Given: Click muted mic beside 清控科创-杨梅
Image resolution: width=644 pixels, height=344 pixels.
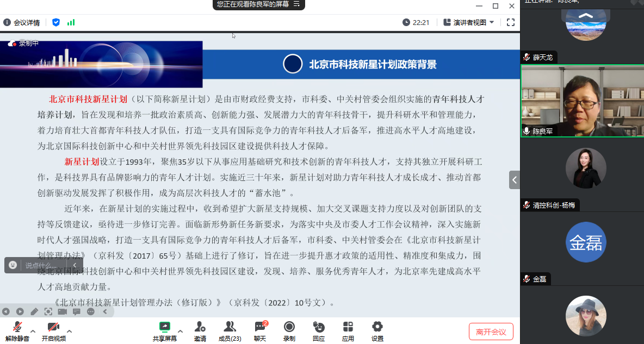Looking at the screenshot, I should 527,205.
